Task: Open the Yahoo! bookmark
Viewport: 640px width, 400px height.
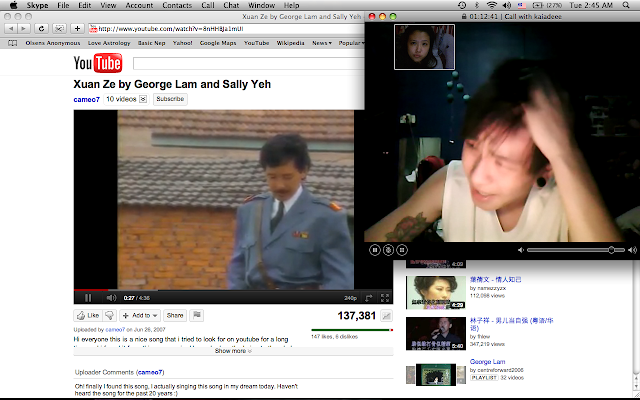Action: pyautogui.click(x=182, y=43)
